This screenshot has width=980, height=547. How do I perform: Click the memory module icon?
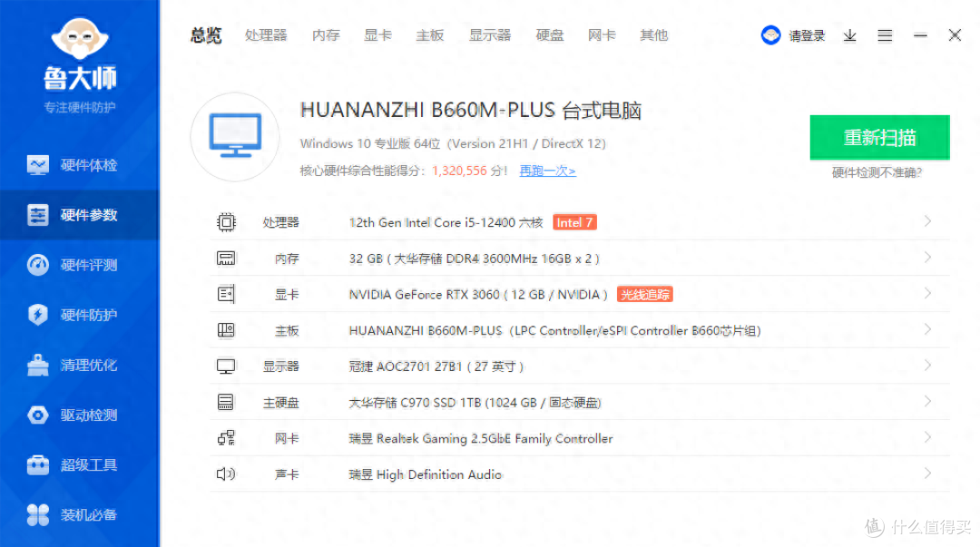point(226,259)
